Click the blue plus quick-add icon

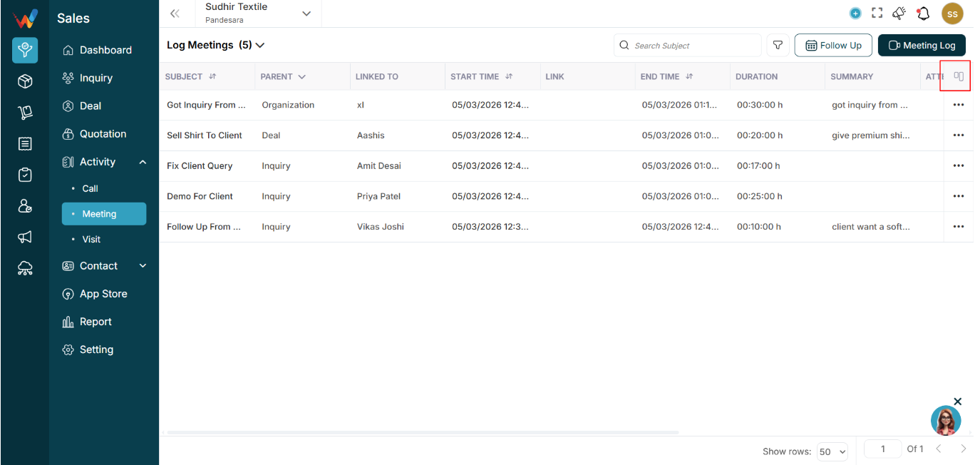(x=855, y=13)
